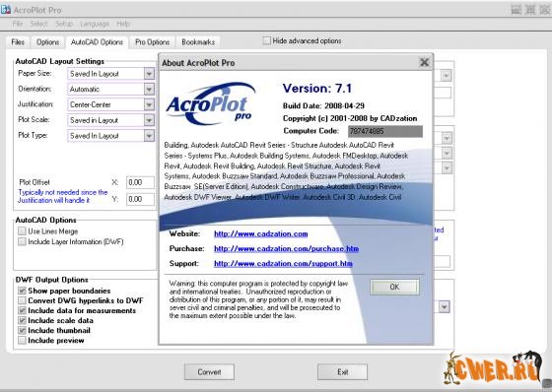The image size is (552, 392).
Task: Toggle Use Lines Merge checkbox
Action: pyautogui.click(x=22, y=231)
